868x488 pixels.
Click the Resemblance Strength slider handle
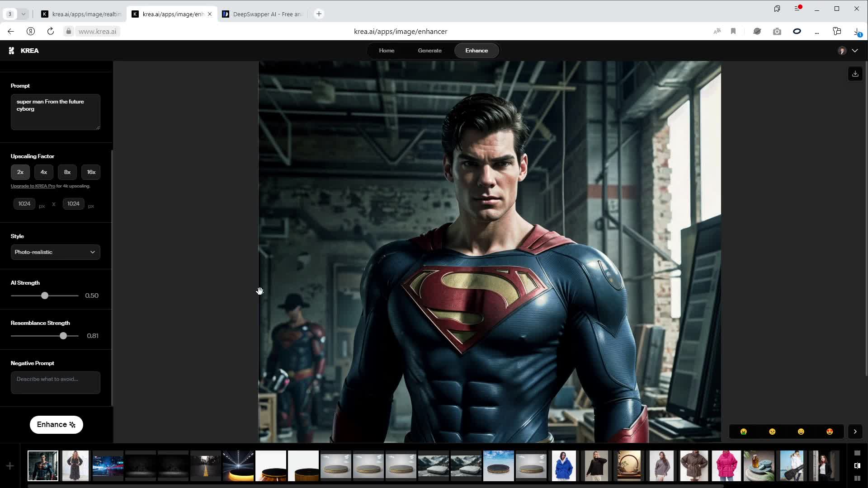pos(63,336)
